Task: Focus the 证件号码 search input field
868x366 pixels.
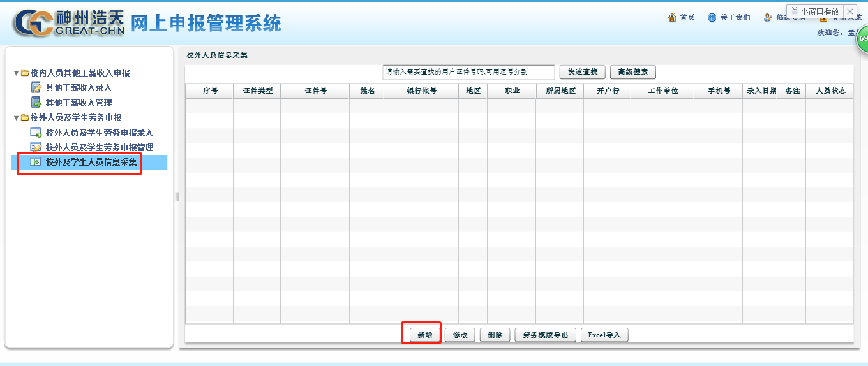Action: 468,72
